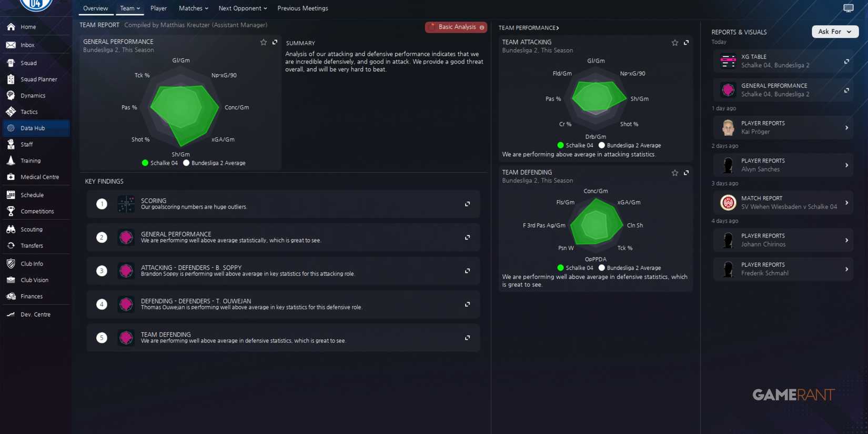Click the monitor icon at top right

click(849, 8)
